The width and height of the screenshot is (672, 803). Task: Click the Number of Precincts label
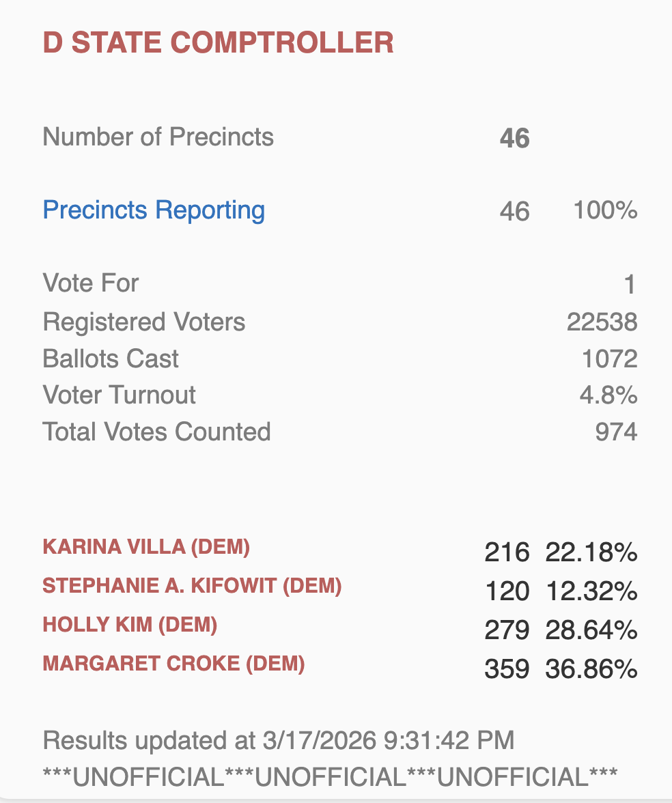(x=158, y=137)
